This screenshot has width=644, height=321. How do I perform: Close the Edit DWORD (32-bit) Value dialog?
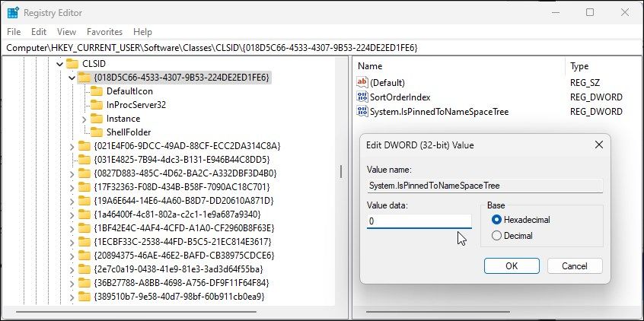pyautogui.click(x=599, y=145)
